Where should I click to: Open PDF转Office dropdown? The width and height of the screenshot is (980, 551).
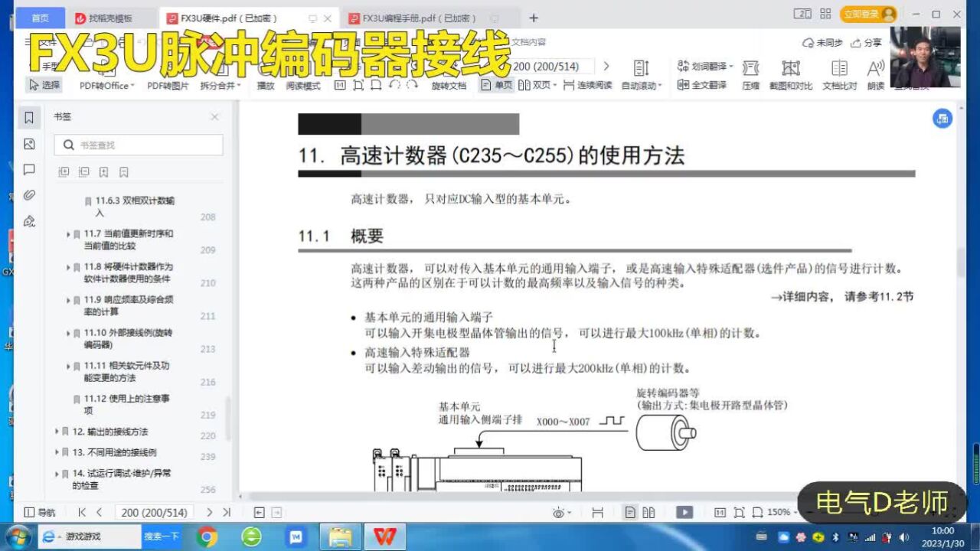[x=107, y=86]
